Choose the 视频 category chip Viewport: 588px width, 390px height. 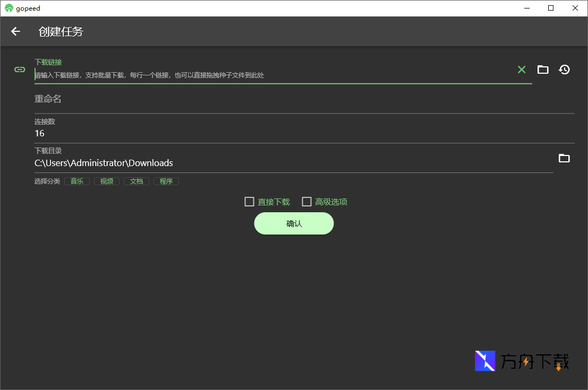pyautogui.click(x=107, y=181)
